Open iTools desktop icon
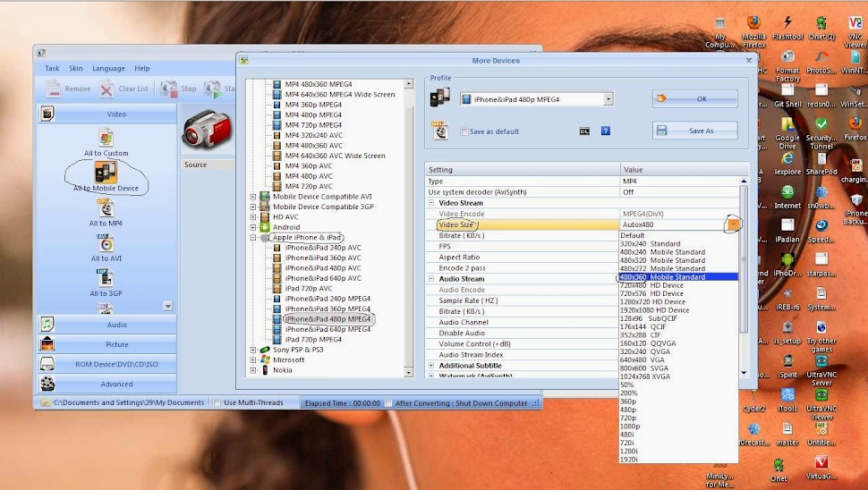Screen dimensions: 868x490 point(787,395)
